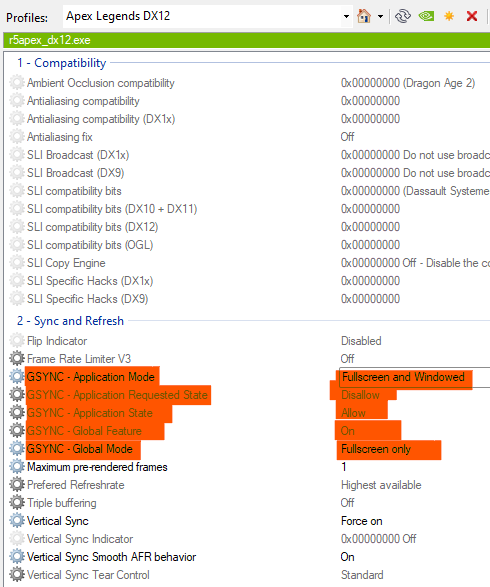The image size is (490, 587).
Task: Click gear icon for Triple buffering
Action: point(17,503)
